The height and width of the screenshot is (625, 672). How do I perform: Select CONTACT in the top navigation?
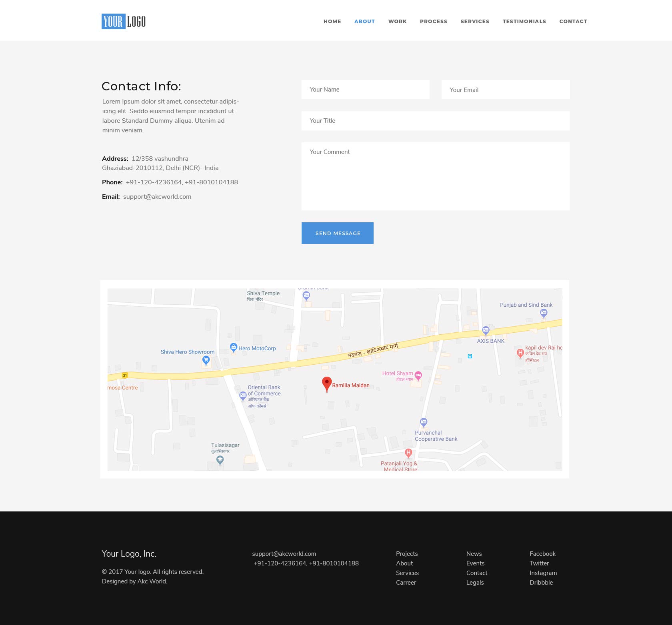(573, 21)
